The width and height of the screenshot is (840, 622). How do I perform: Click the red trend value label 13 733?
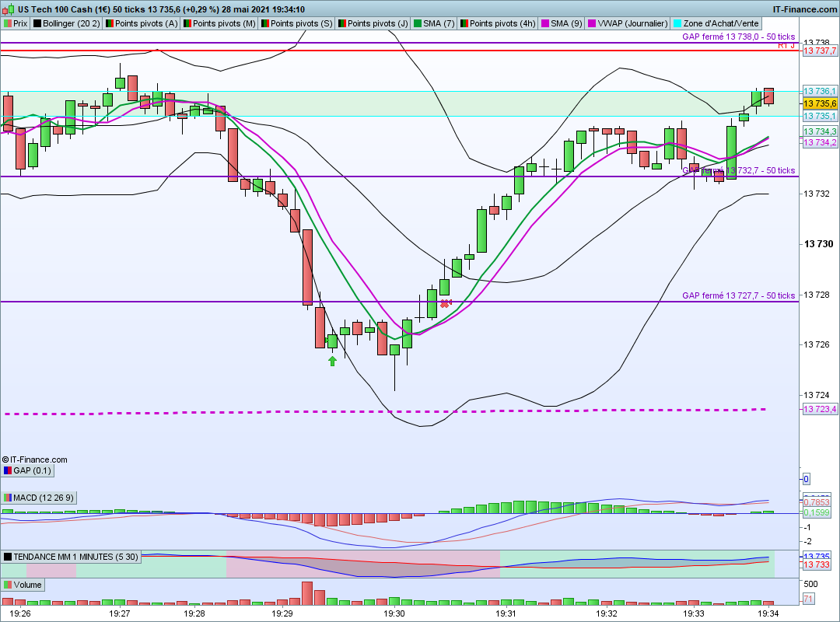817,564
